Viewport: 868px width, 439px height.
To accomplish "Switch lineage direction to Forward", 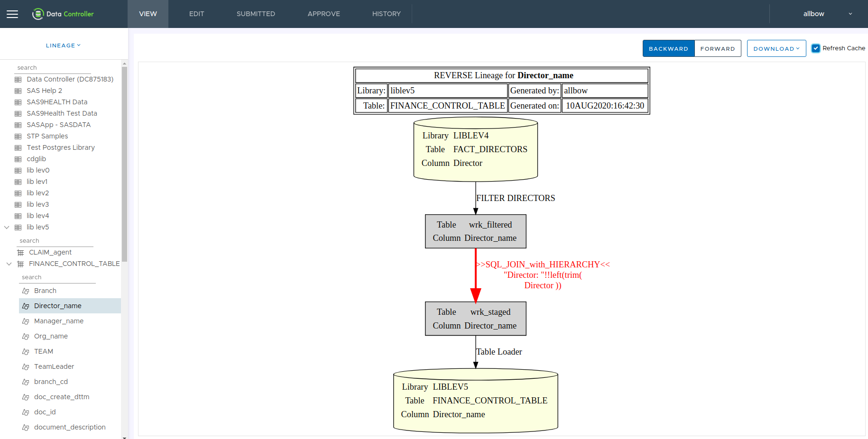I will coord(717,49).
